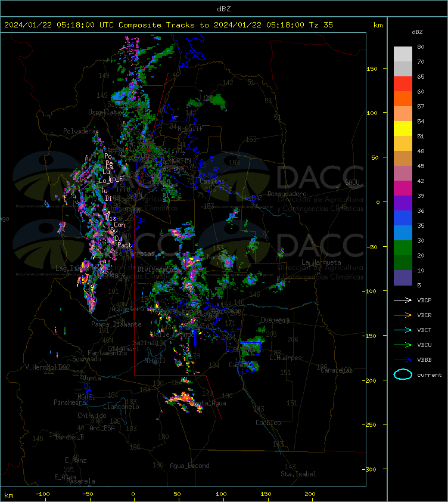Click the Desaguadero map label

pyautogui.click(x=287, y=194)
